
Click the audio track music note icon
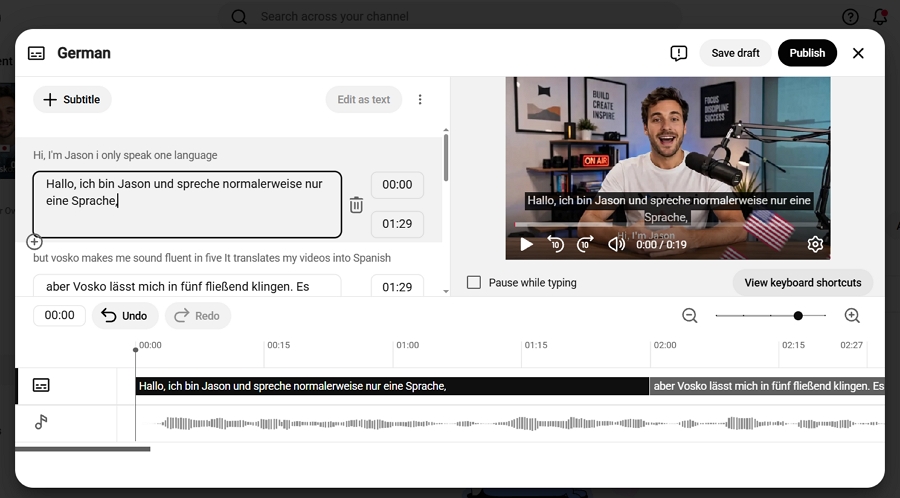tap(41, 422)
